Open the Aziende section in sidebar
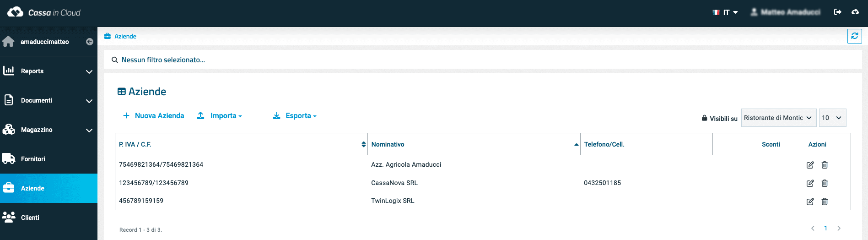Viewport: 868px width, 240px height. pos(49,188)
